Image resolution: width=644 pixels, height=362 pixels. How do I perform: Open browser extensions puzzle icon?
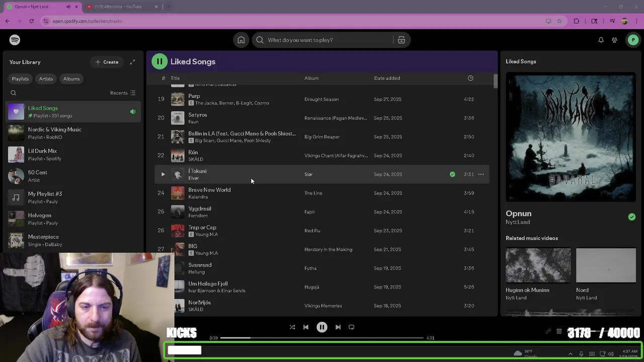[577, 21]
